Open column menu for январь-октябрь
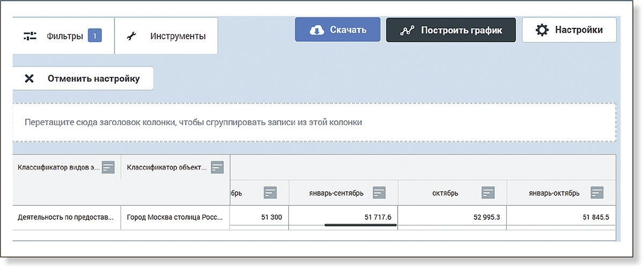Screen dimensions: 644x268 point(597,193)
